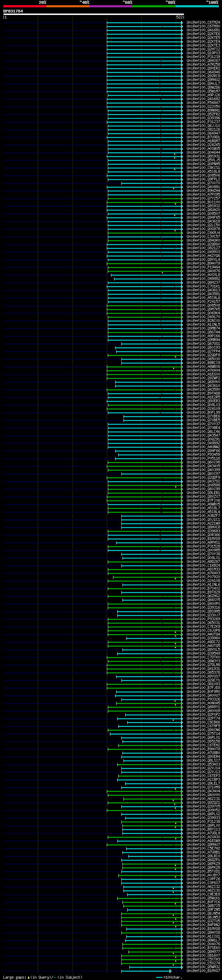The width and height of the screenshot is (222, 980).
Task: Click the hit label UniRef100_C6TMZ4
Action: [x=203, y=23]
